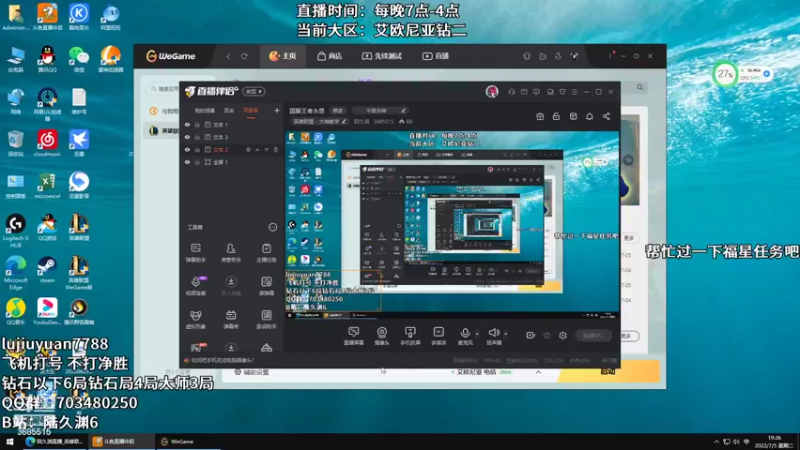Open the video link-mic tool

[195, 286]
